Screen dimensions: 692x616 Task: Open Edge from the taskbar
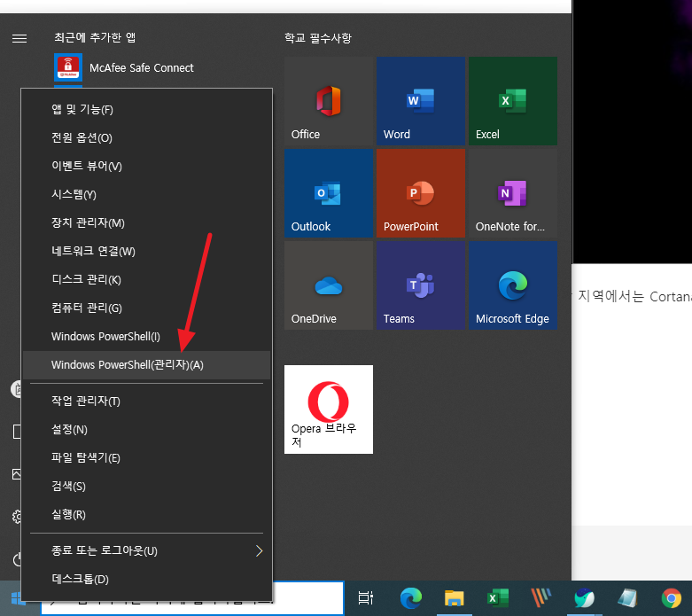410,598
